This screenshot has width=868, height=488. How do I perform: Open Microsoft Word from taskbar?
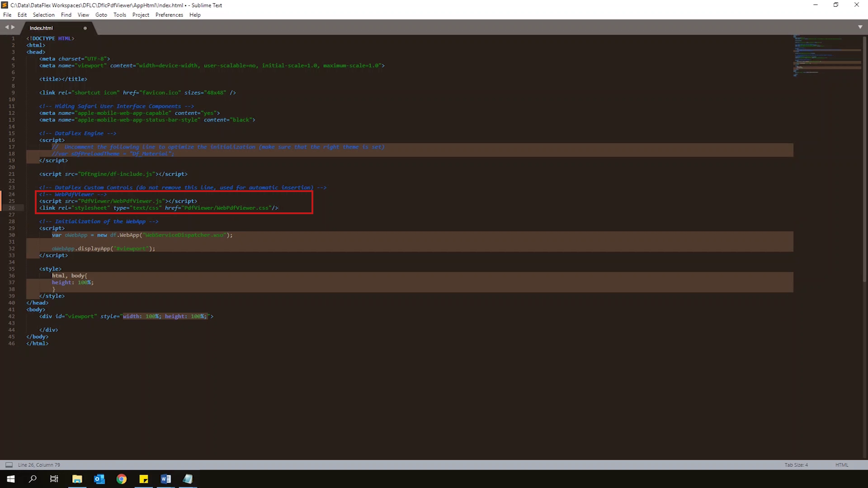(165, 479)
